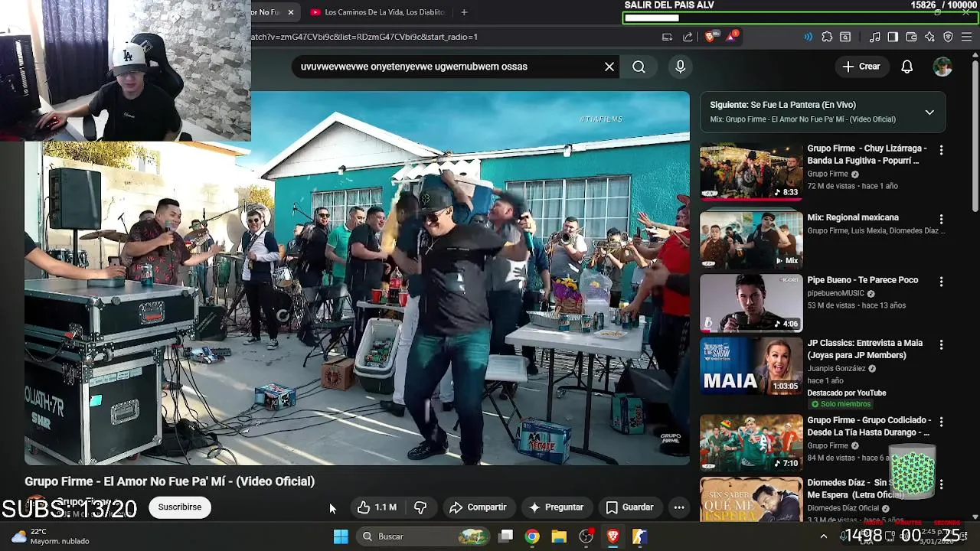980x551 pixels.
Task: Open the JP Classics Maia interview title
Action: [865, 349]
